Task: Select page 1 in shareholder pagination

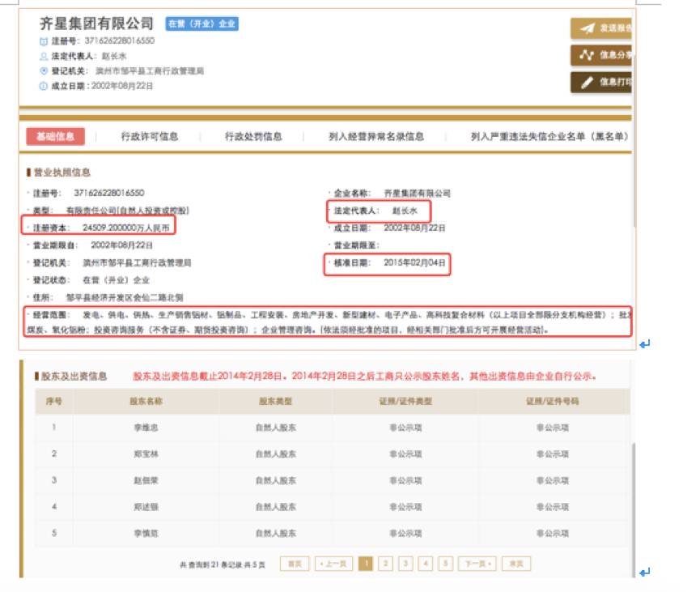Action: coord(366,564)
